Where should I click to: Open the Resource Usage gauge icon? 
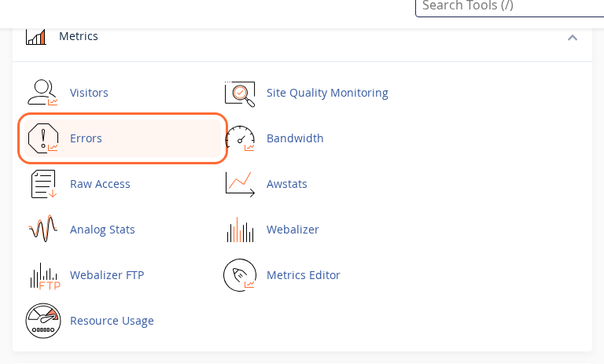click(x=42, y=321)
